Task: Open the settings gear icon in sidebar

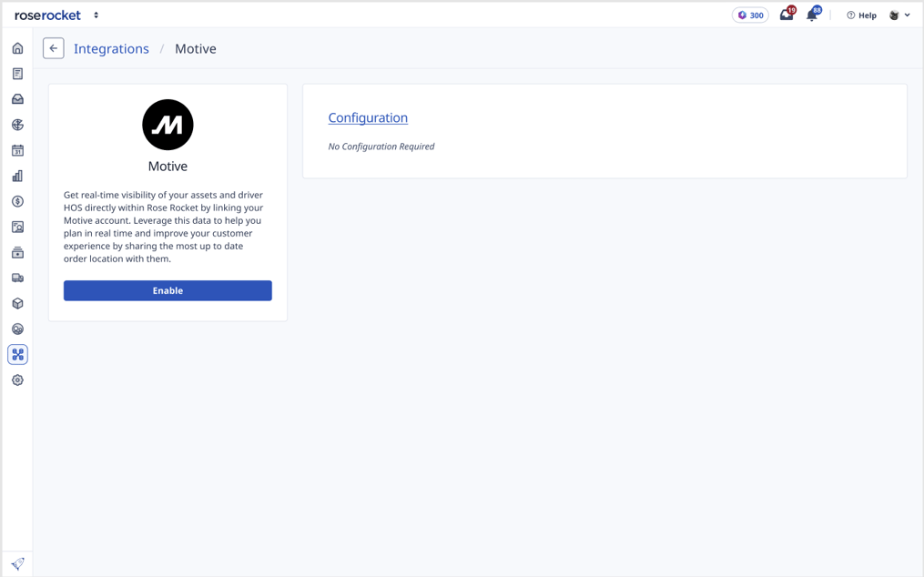Action: pyautogui.click(x=17, y=380)
